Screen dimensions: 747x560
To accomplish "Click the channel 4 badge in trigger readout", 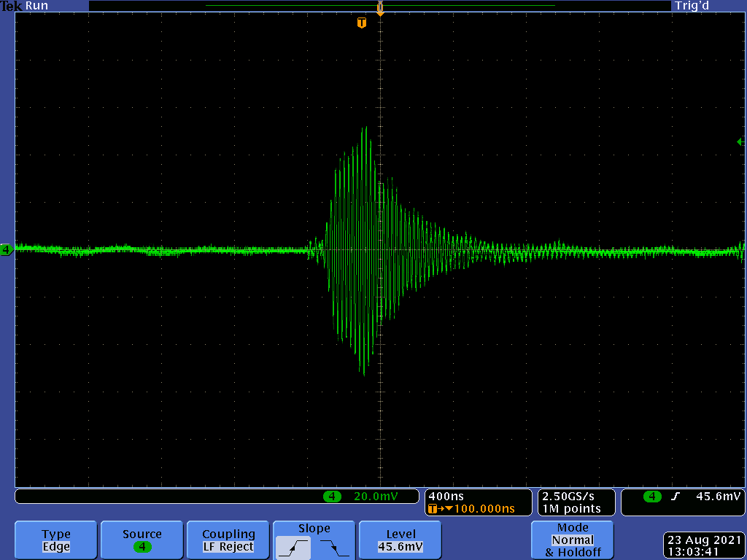I will 651,497.
